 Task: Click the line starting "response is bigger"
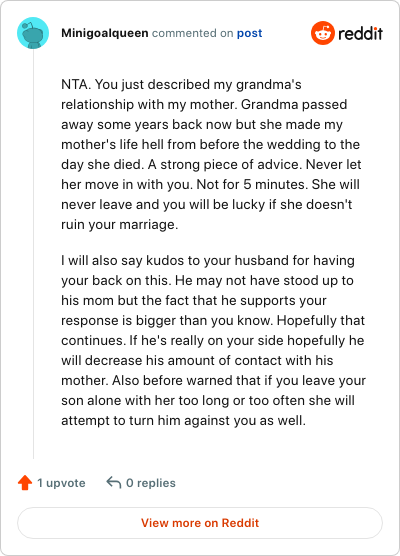(213, 321)
